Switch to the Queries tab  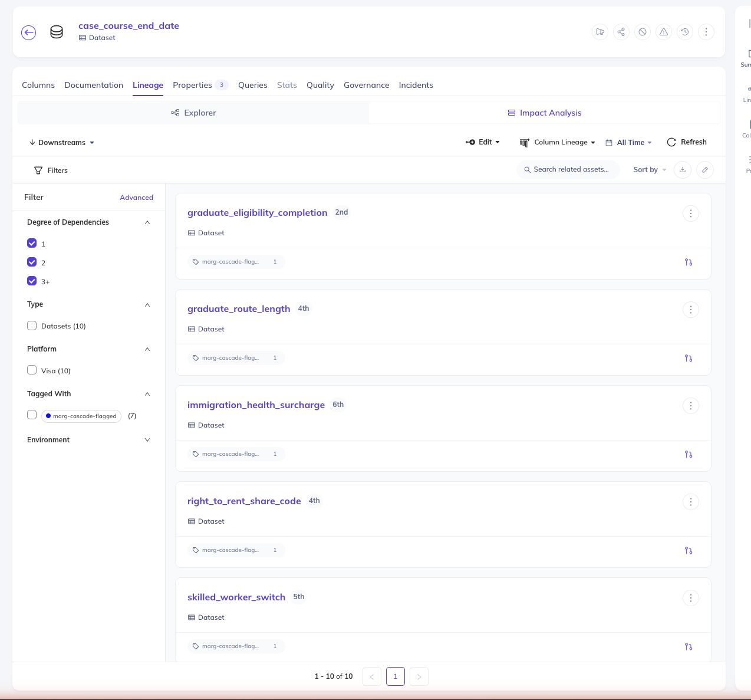click(x=253, y=85)
